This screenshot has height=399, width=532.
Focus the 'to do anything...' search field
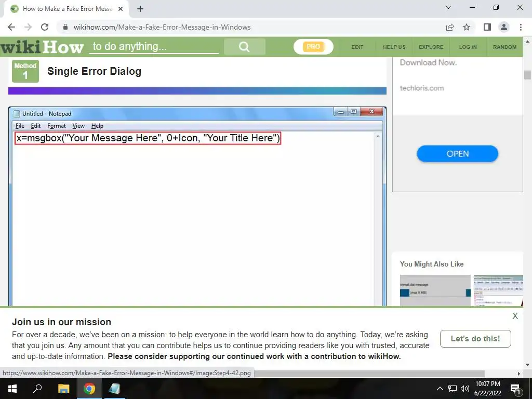pos(154,46)
